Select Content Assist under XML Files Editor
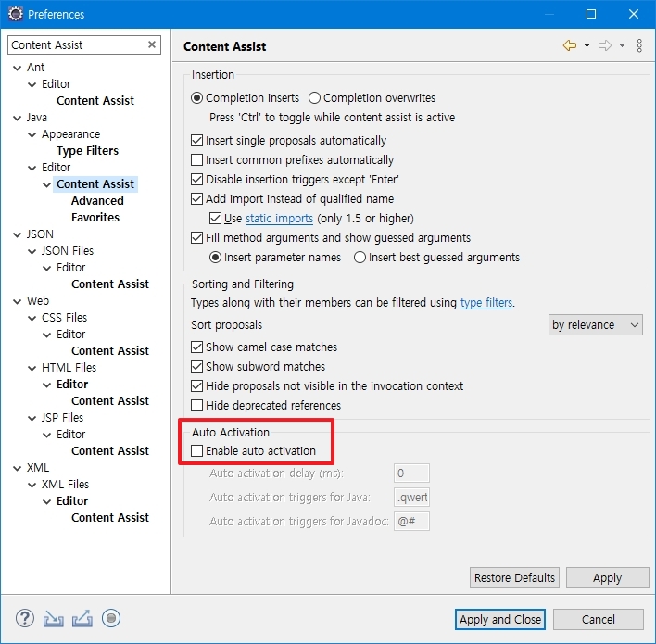Viewport: 656px width, 644px height. click(x=110, y=518)
